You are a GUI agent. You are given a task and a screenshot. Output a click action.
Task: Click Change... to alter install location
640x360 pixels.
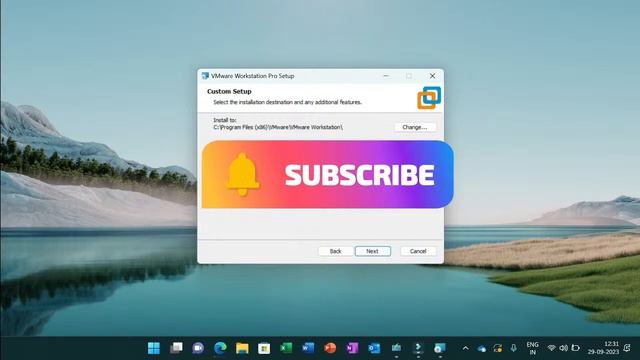(415, 127)
